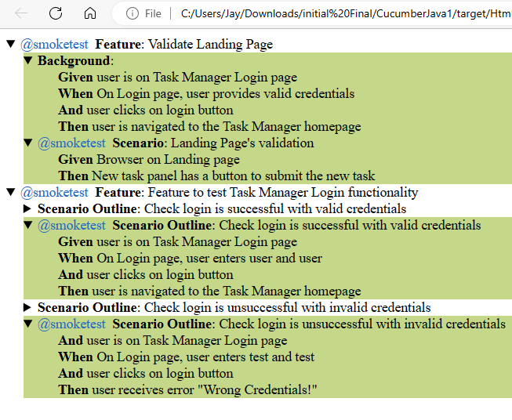Viewport: 512px width, 420px height.
Task: Collapse the Landing Page's validation scenario
Action: coord(28,143)
